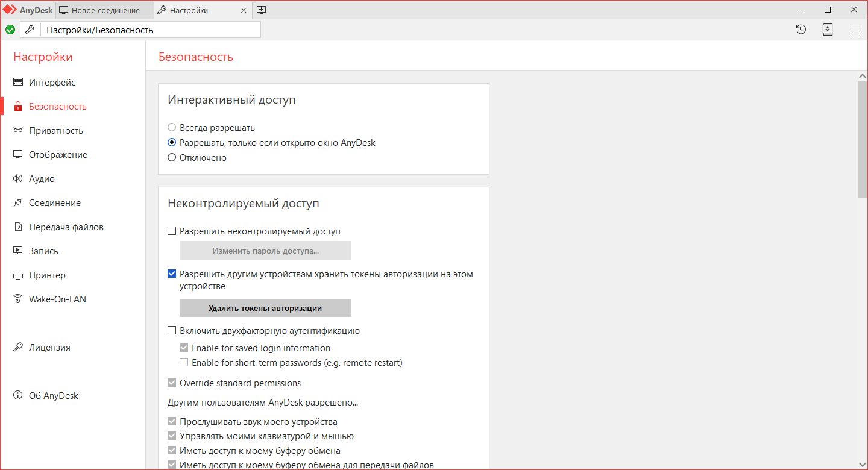The image size is (868, 470).
Task: Open Приватность settings section
Action: click(72, 131)
